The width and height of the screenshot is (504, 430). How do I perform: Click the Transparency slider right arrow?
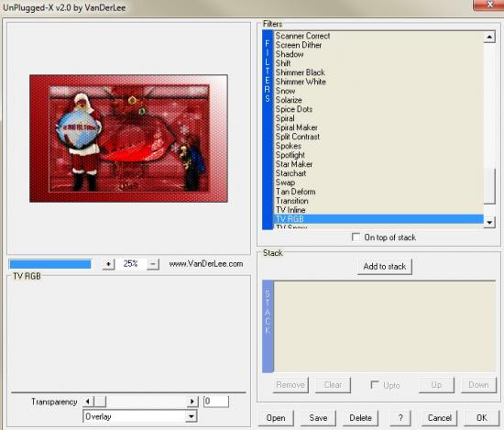[192, 402]
